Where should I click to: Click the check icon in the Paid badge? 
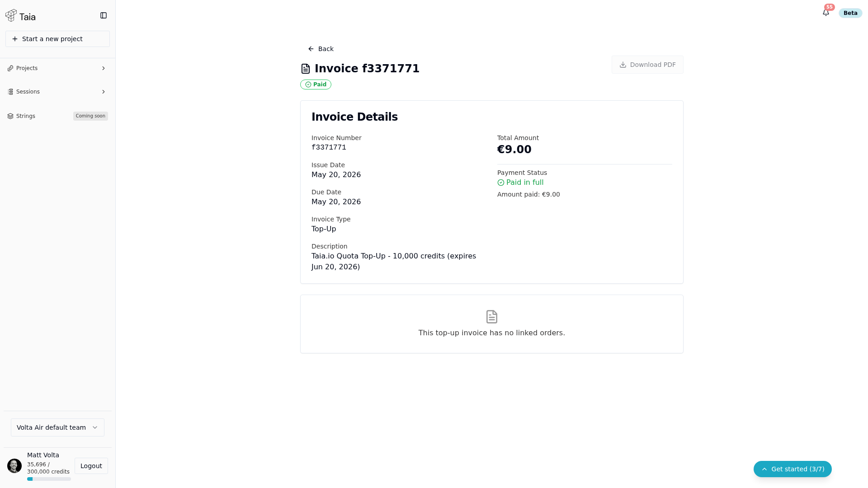coord(308,84)
